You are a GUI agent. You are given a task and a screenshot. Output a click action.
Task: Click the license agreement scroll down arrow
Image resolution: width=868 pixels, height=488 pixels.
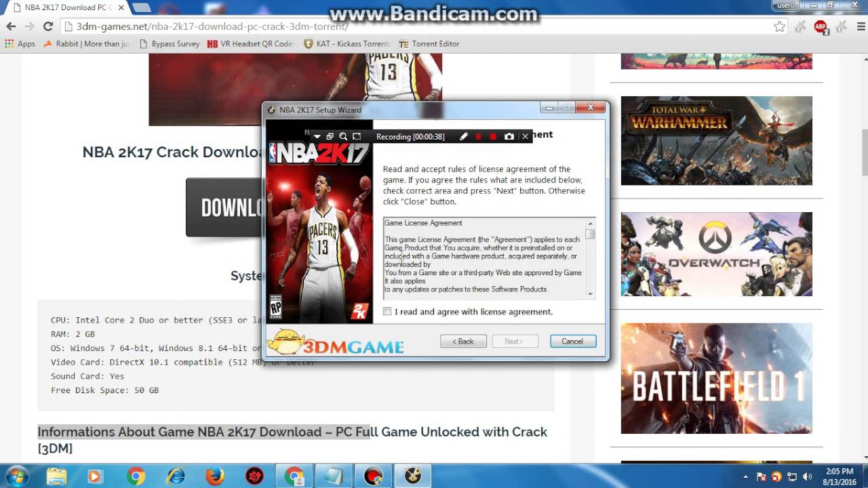click(590, 294)
